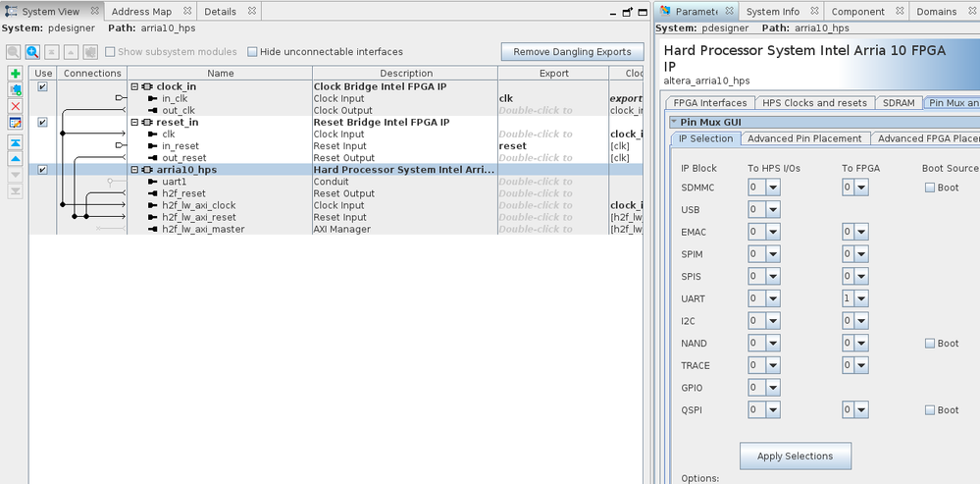Open the HPS Clocks and resets tab
Viewport: 980px width, 484px height.
tap(815, 102)
